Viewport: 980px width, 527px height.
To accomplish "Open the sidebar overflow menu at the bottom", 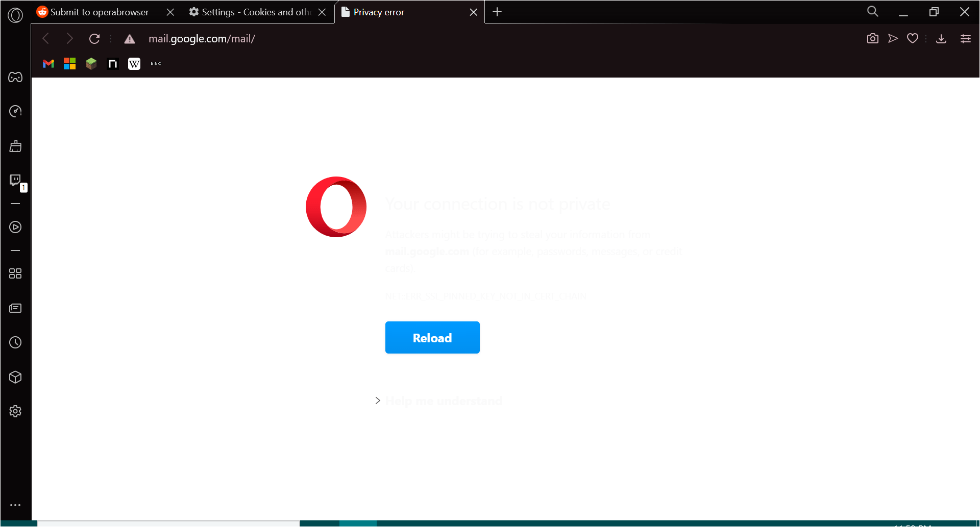I will coord(15,505).
